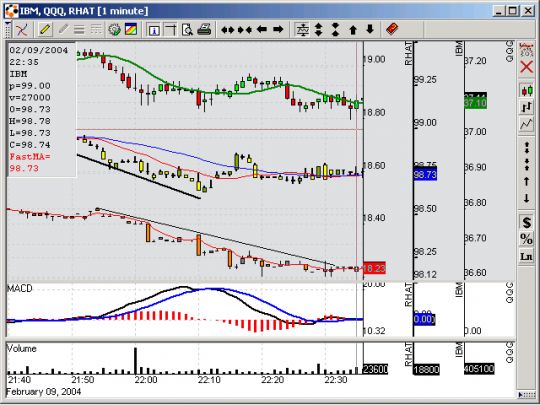Select candlestick chart style
Screen dimensions: 540x405
(x=526, y=91)
